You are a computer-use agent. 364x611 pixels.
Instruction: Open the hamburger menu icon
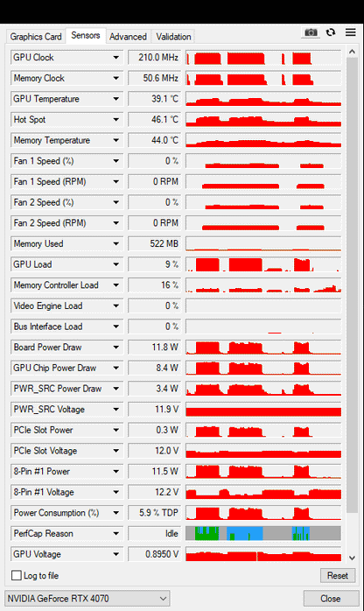tap(350, 32)
